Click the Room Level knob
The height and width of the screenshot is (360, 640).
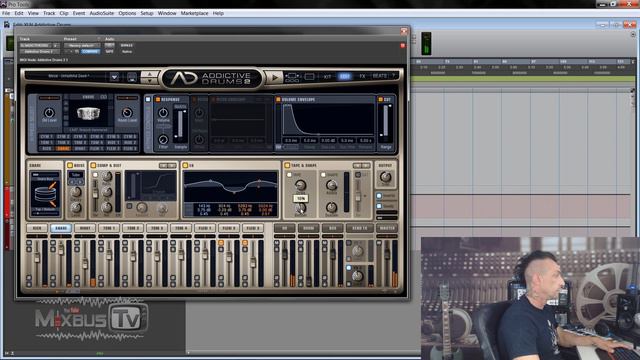coord(127,112)
